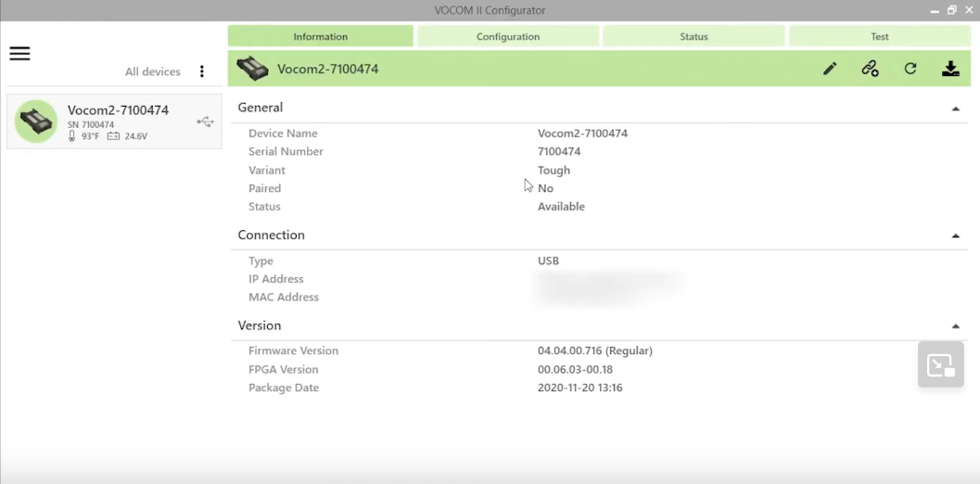This screenshot has height=484, width=980.
Task: Open the Test tab
Action: tap(879, 36)
